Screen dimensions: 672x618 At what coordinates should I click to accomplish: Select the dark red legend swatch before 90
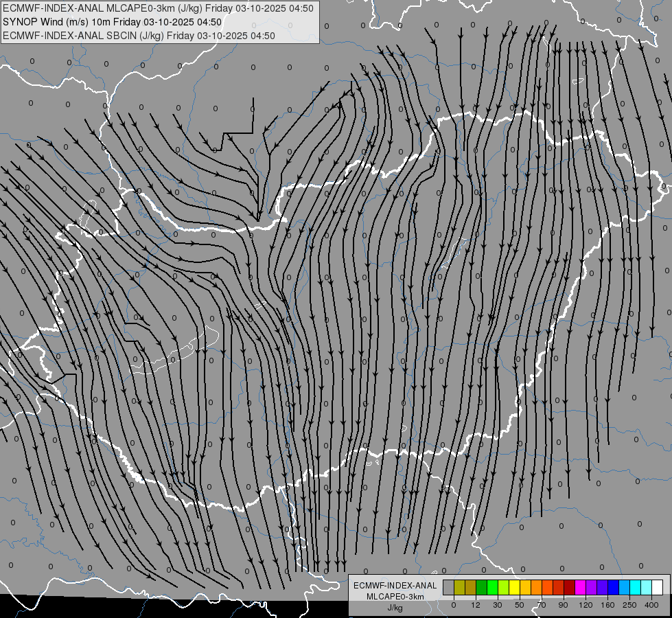569,588
